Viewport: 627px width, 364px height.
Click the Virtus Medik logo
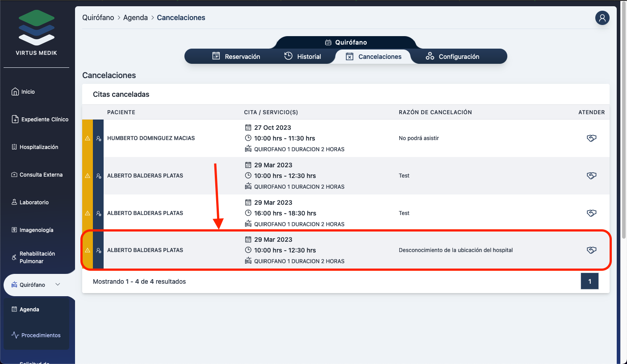pos(37,33)
